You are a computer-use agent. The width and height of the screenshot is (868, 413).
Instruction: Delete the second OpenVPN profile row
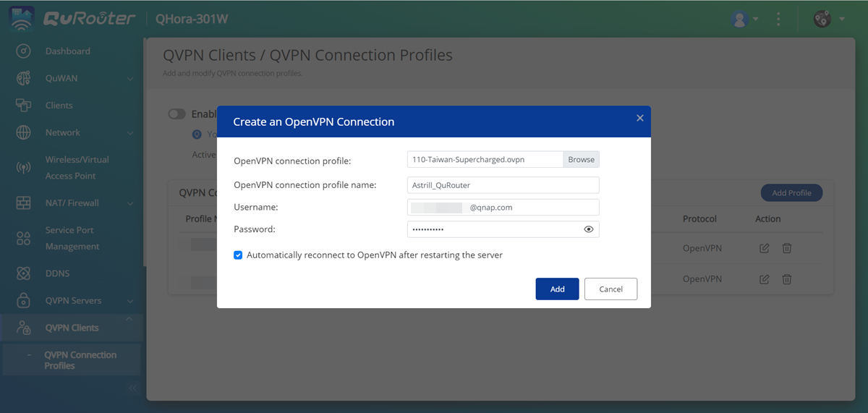tap(787, 279)
